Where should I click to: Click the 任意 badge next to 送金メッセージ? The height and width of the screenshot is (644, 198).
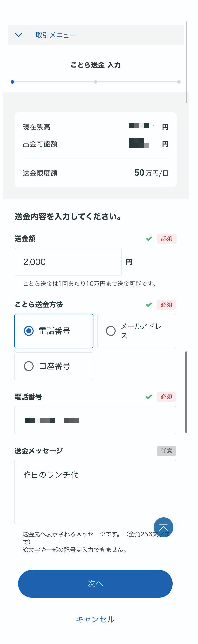(166, 451)
